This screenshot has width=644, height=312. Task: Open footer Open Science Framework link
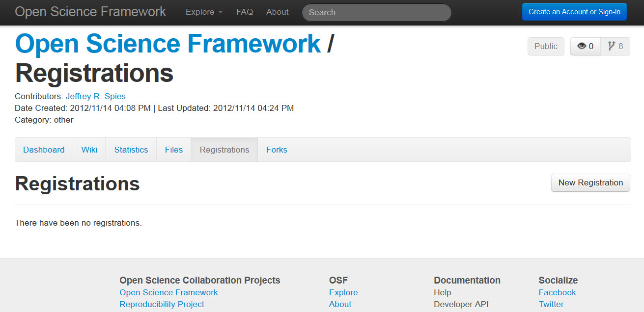pos(168,292)
